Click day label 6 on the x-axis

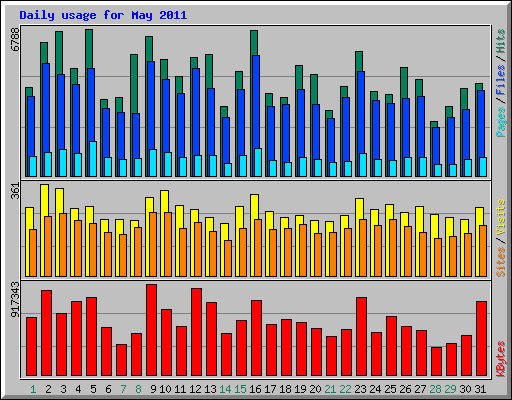[108, 389]
